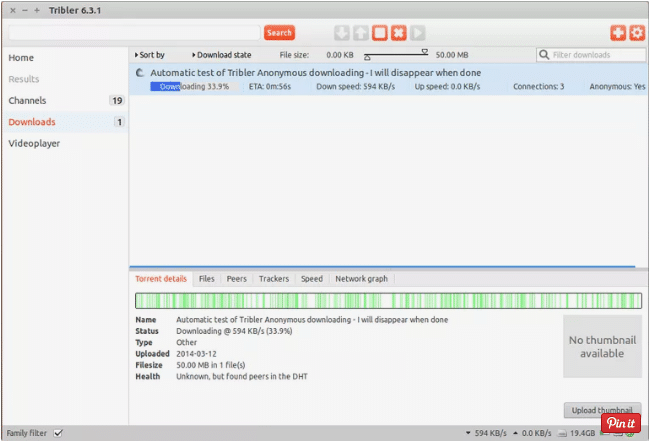Screen dimensions: 650x442
Task: Click the Health value about DHT peers
Action: [242, 376]
